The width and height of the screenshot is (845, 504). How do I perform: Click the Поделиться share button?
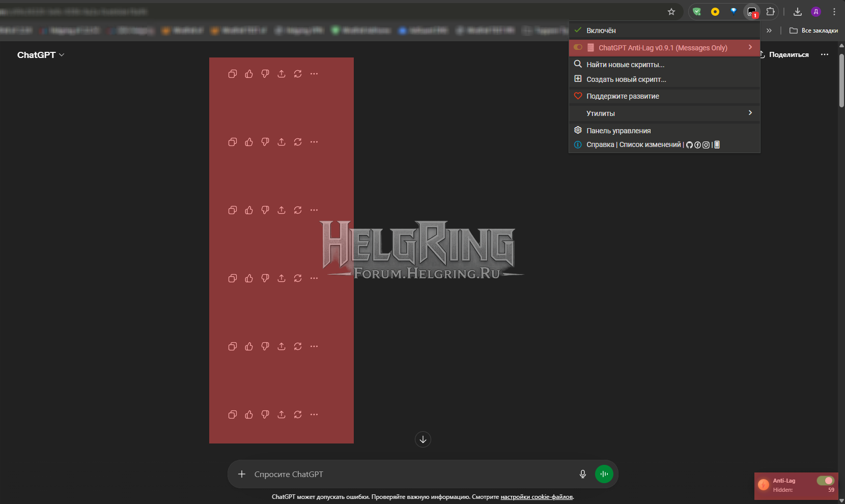click(x=784, y=54)
